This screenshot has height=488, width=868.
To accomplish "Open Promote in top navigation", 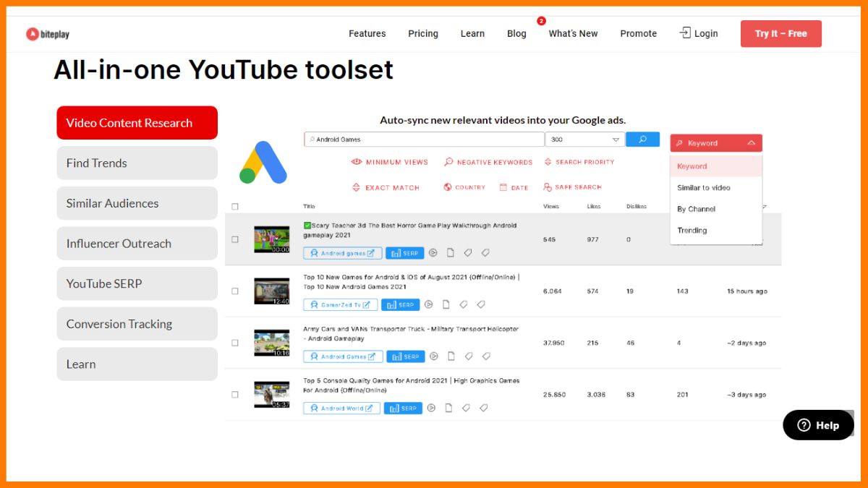I will click(x=639, y=33).
